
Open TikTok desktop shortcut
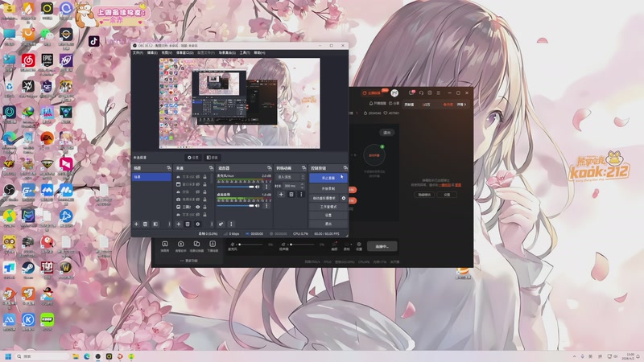(x=93, y=41)
